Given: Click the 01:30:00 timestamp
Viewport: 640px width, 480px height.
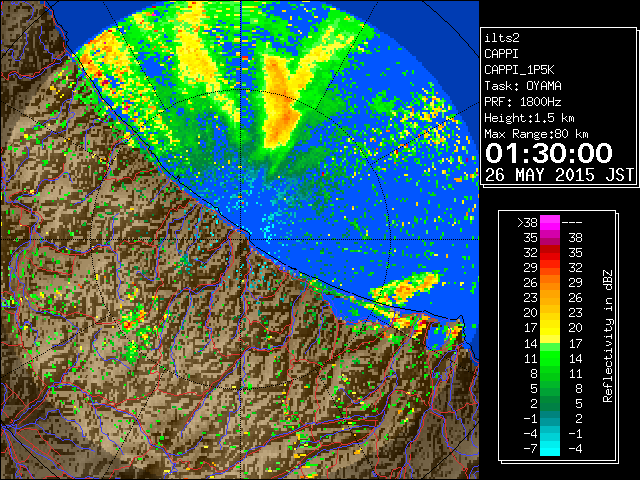Looking at the screenshot, I should (549, 153).
